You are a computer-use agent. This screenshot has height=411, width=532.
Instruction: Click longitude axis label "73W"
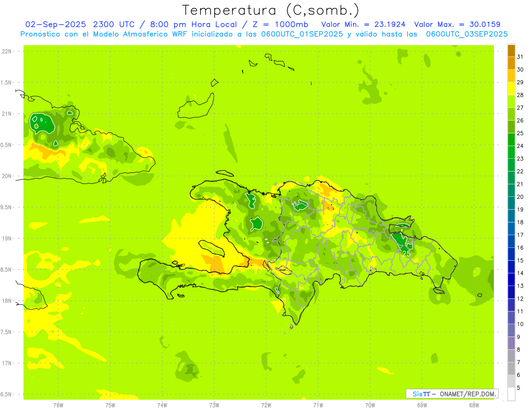pos(214,405)
